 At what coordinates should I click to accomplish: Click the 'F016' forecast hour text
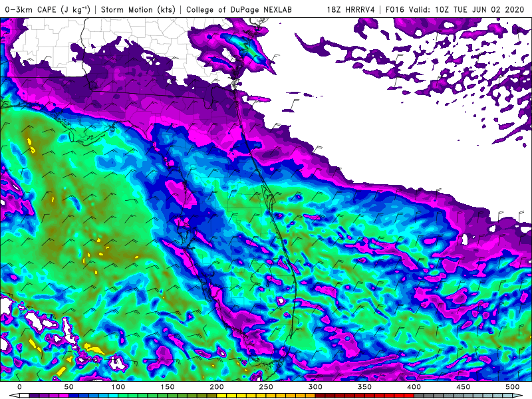pos(395,9)
